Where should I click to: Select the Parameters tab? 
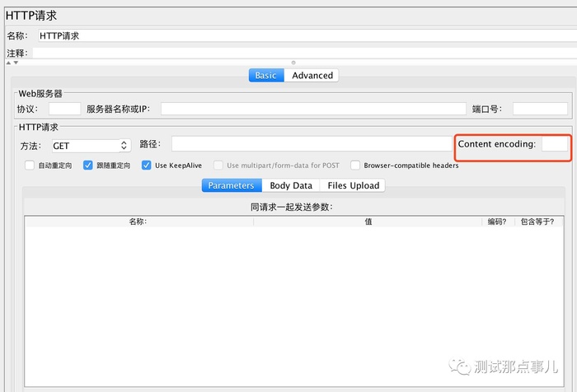pos(232,185)
